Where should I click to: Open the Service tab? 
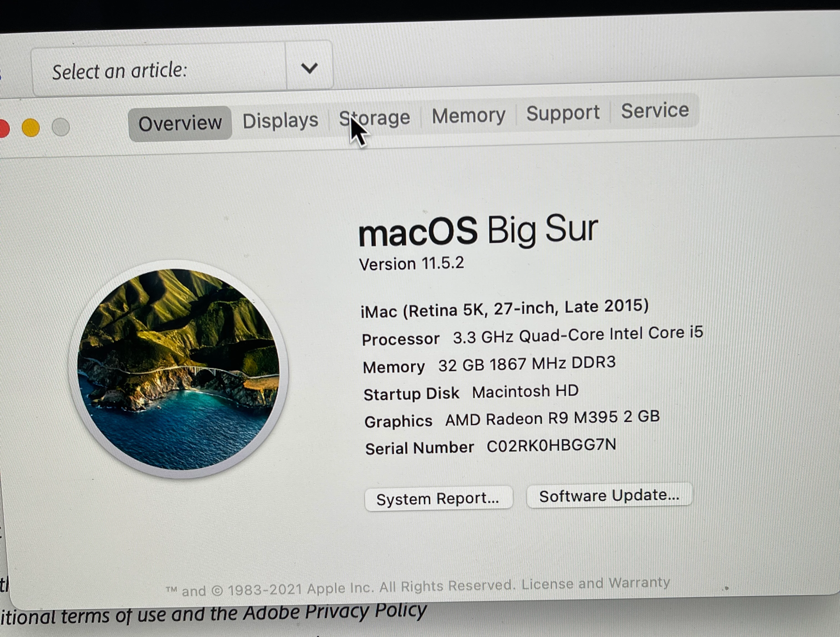pos(655,111)
